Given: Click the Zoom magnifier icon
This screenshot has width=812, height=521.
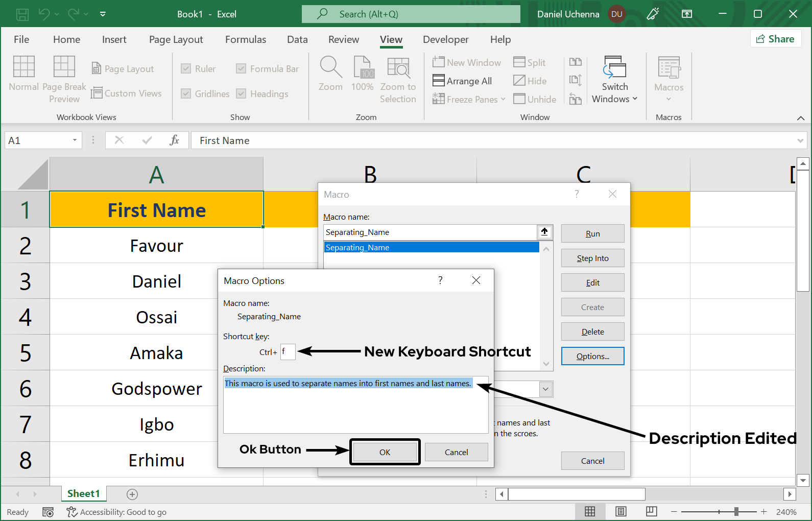Looking at the screenshot, I should point(330,67).
